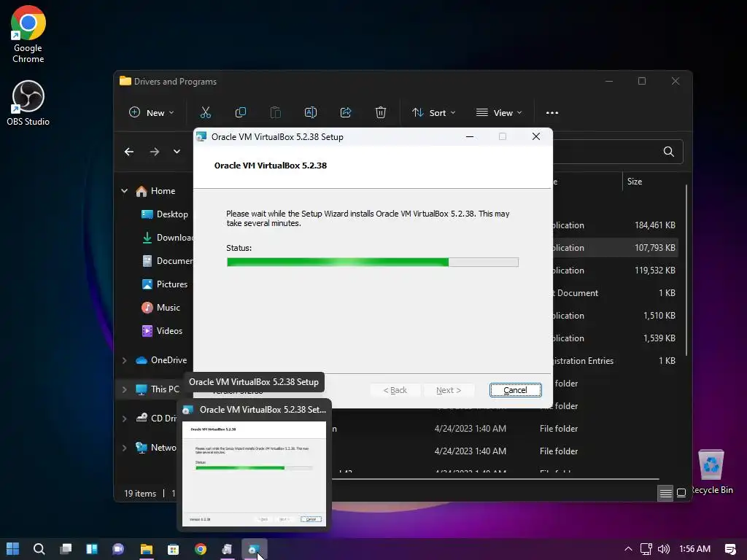
Task: Open Chrome from the taskbar
Action: coord(201,549)
